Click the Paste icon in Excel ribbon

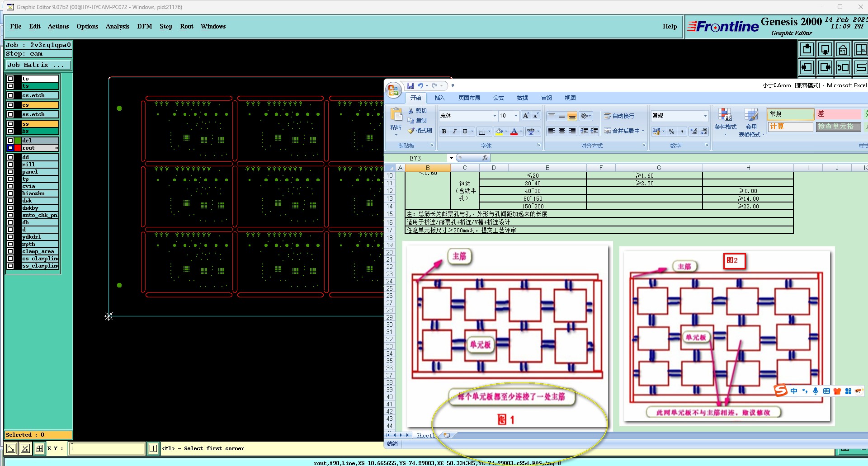396,114
